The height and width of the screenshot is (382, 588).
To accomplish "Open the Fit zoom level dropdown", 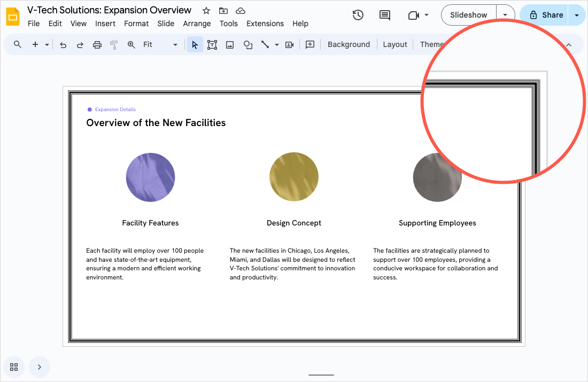I will coord(160,44).
